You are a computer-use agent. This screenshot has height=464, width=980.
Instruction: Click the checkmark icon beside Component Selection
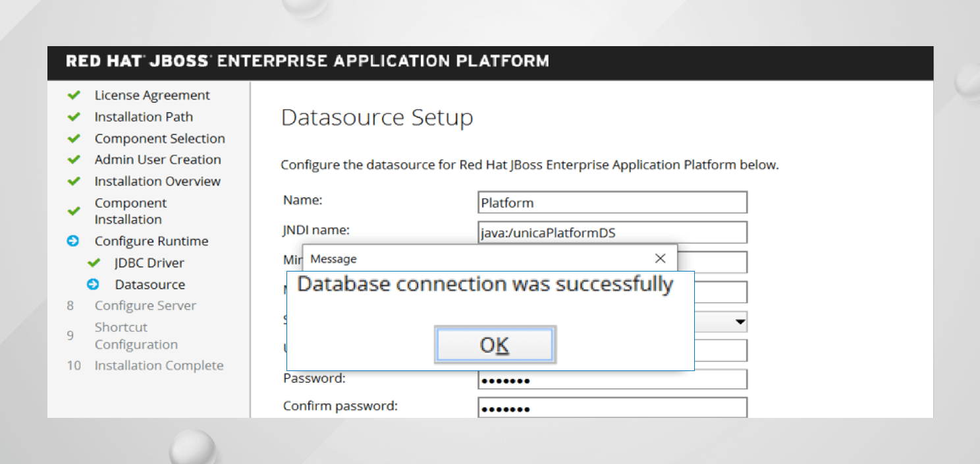(74, 139)
